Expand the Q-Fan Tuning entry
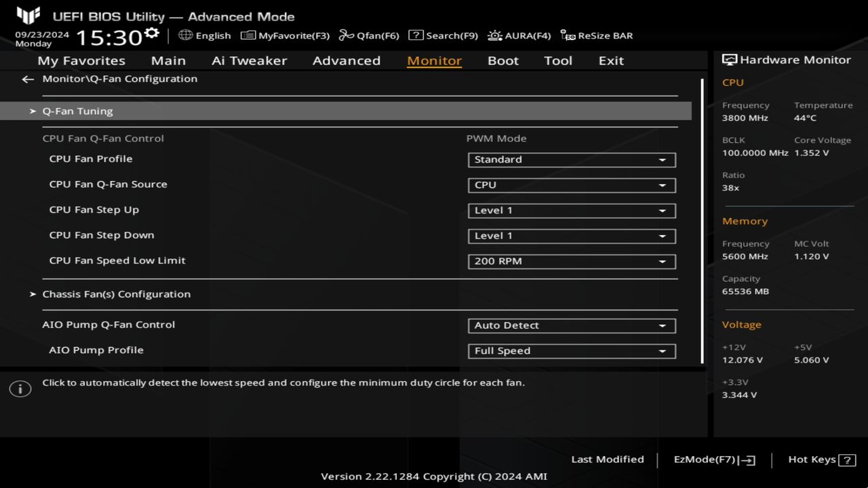 coord(346,111)
